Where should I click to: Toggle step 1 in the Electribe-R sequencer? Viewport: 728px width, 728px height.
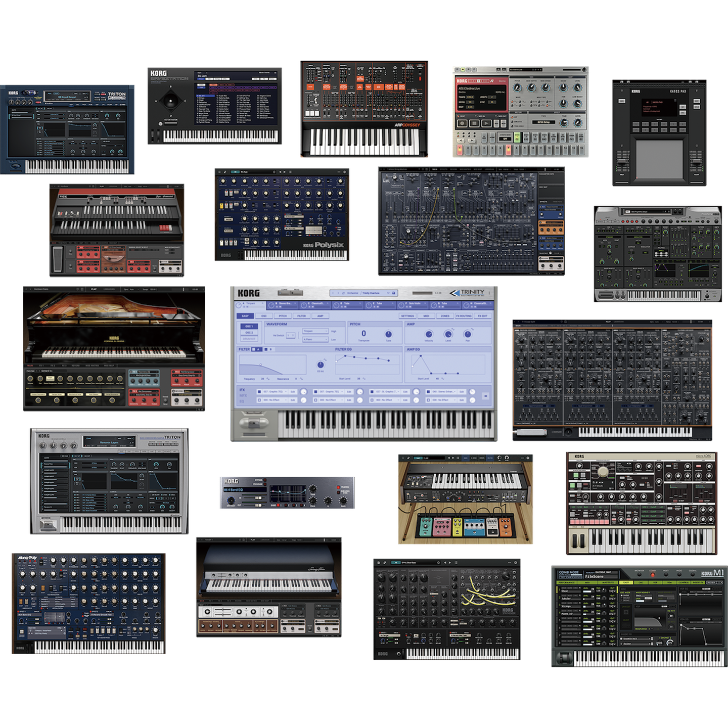pyautogui.click(x=460, y=150)
